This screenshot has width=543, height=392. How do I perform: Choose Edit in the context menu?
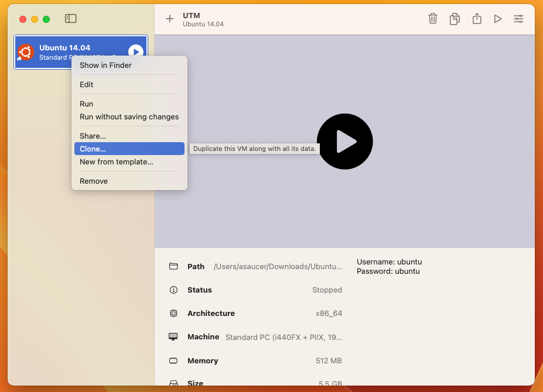(x=87, y=85)
